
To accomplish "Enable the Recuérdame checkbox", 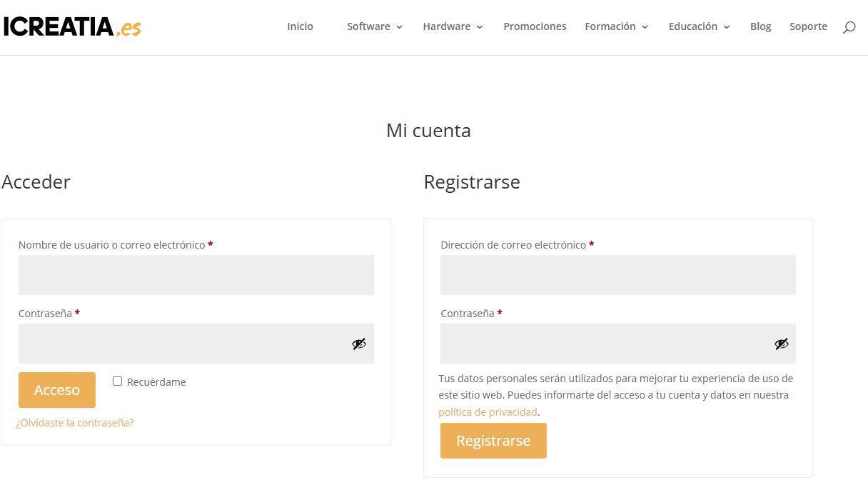I will [118, 381].
